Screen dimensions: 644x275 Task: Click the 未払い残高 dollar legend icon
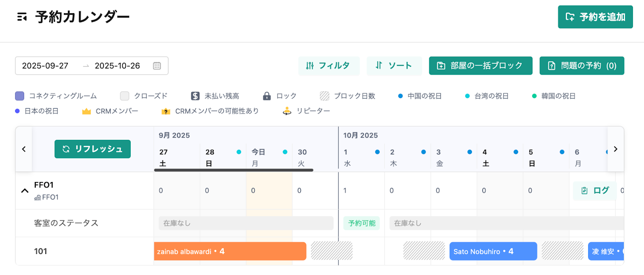(x=196, y=96)
